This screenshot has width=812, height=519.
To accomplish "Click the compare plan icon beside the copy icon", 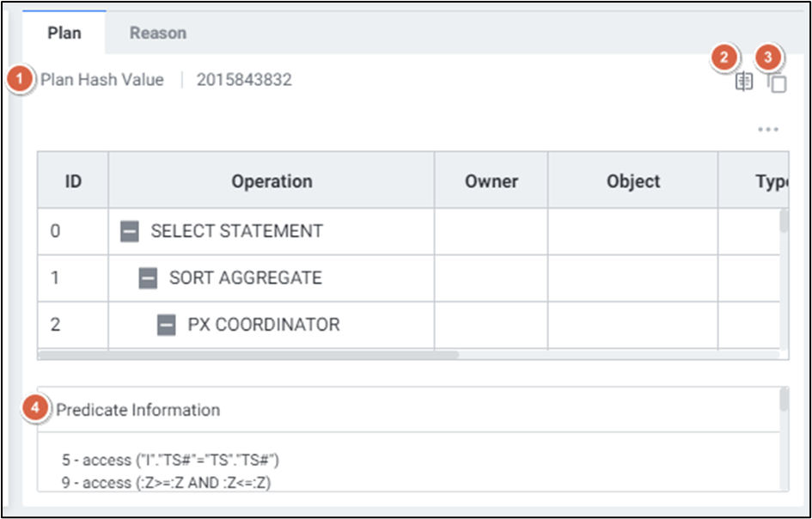I will coord(743,82).
